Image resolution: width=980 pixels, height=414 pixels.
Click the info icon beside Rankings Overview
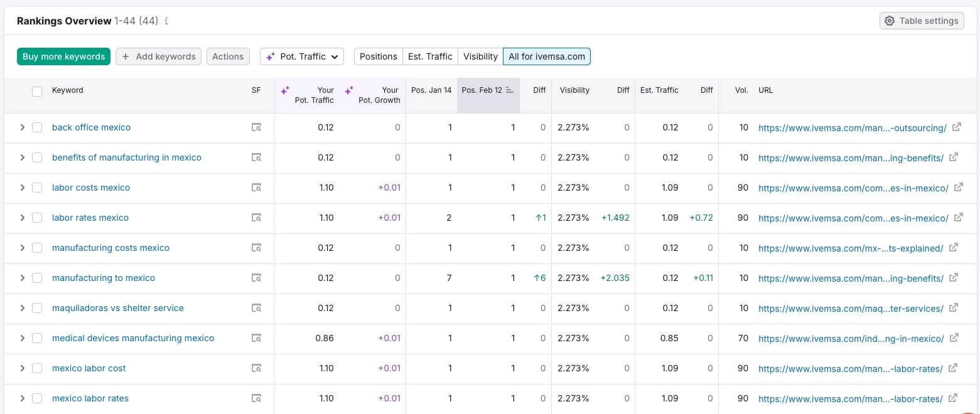coord(166,21)
